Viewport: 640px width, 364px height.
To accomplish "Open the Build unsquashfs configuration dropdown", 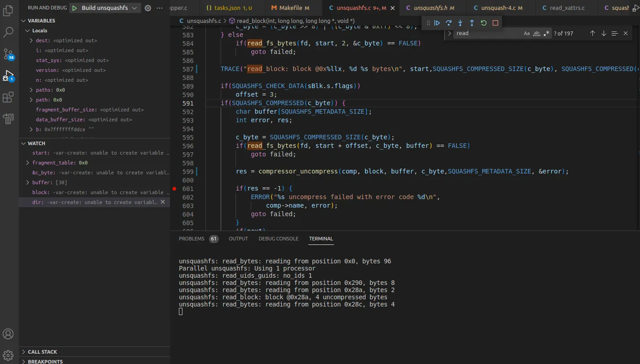I will (x=134, y=8).
